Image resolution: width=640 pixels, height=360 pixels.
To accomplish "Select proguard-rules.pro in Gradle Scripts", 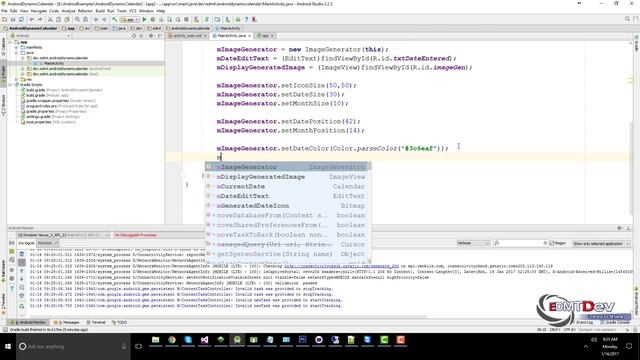I will click(x=42, y=106).
